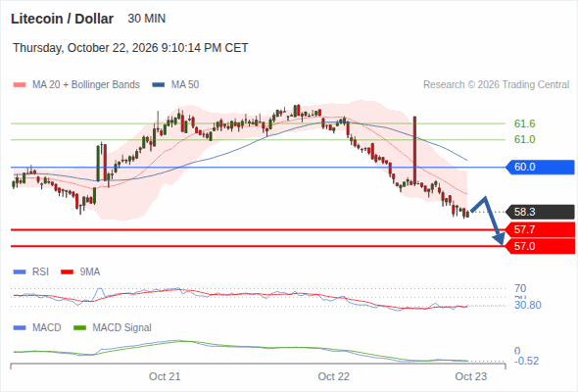Select the 57.0 red support tag
This screenshot has height=392, width=578.
[539, 246]
